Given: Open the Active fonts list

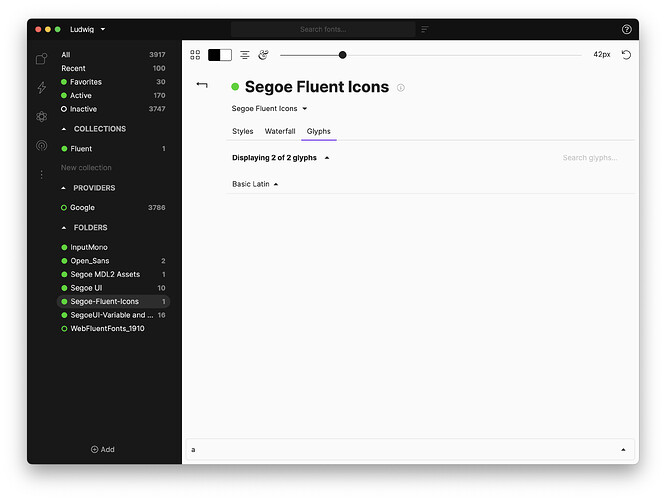Looking at the screenshot, I should tap(113, 96).
